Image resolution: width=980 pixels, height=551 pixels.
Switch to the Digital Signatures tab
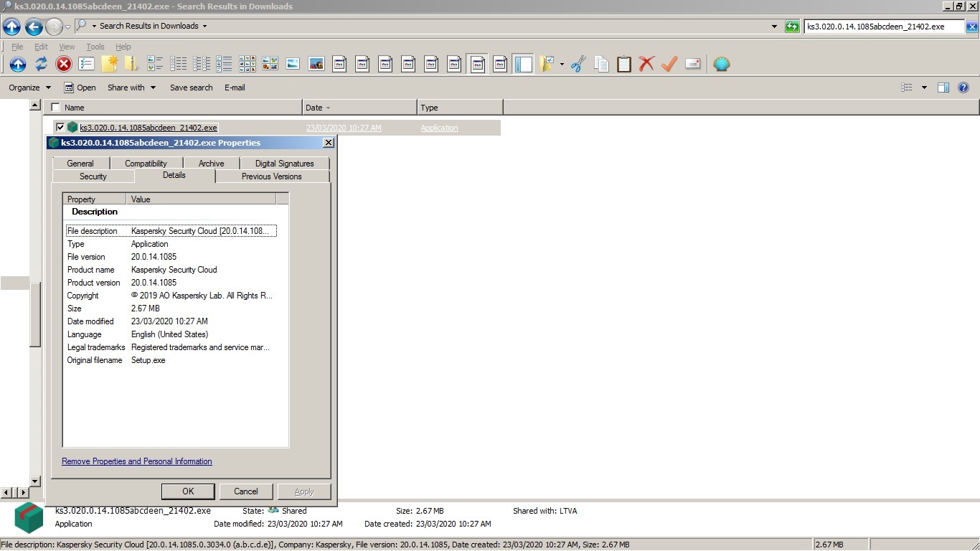(x=285, y=164)
